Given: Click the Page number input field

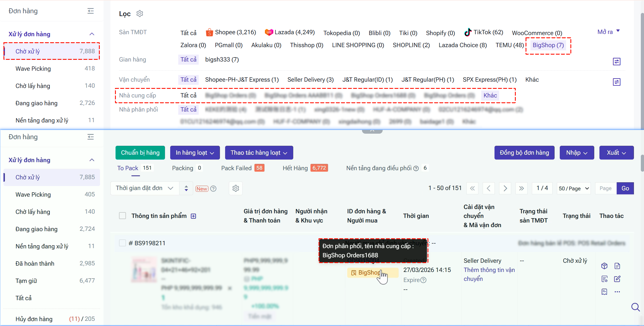Looking at the screenshot, I should pos(605,189).
